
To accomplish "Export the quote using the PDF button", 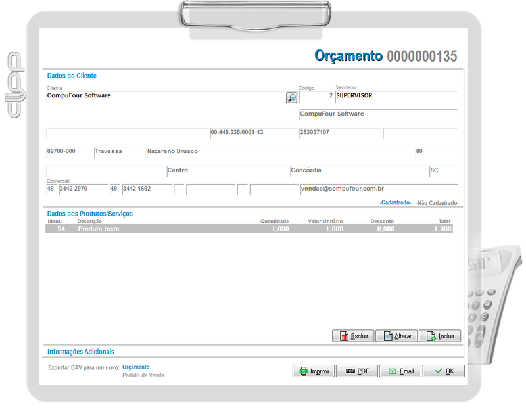I will click(356, 371).
